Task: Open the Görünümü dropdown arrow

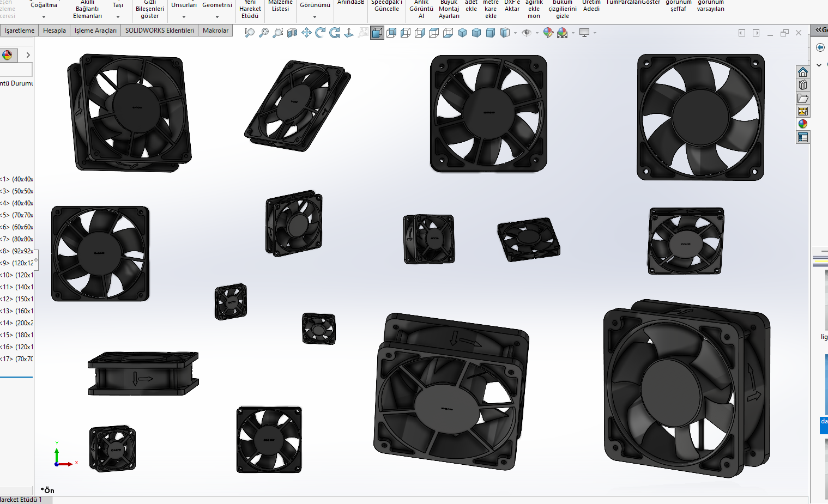Action: [315, 17]
